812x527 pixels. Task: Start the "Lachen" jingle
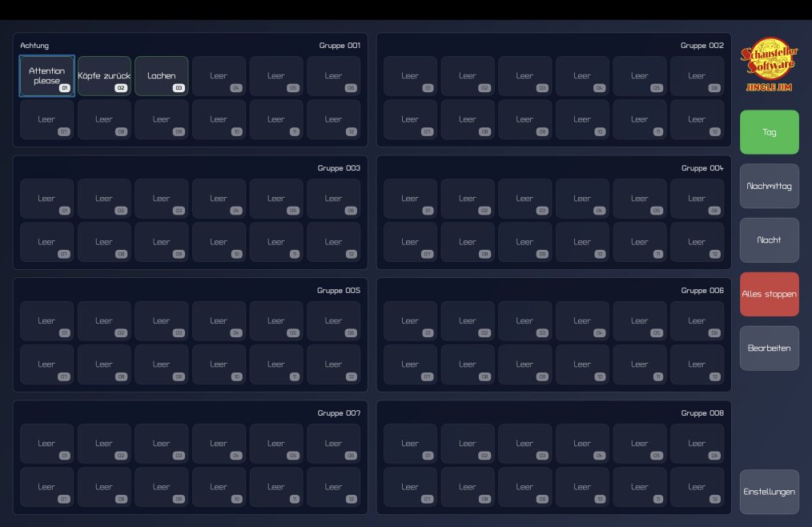162,75
